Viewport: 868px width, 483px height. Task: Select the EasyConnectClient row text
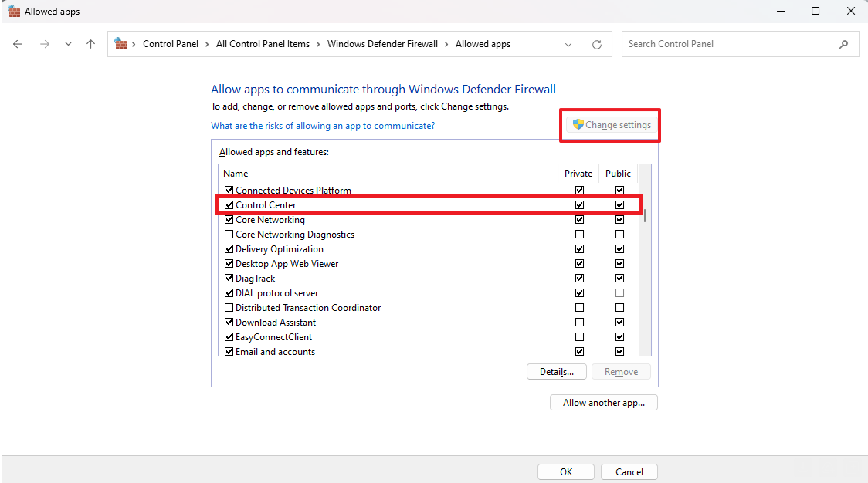[273, 337]
